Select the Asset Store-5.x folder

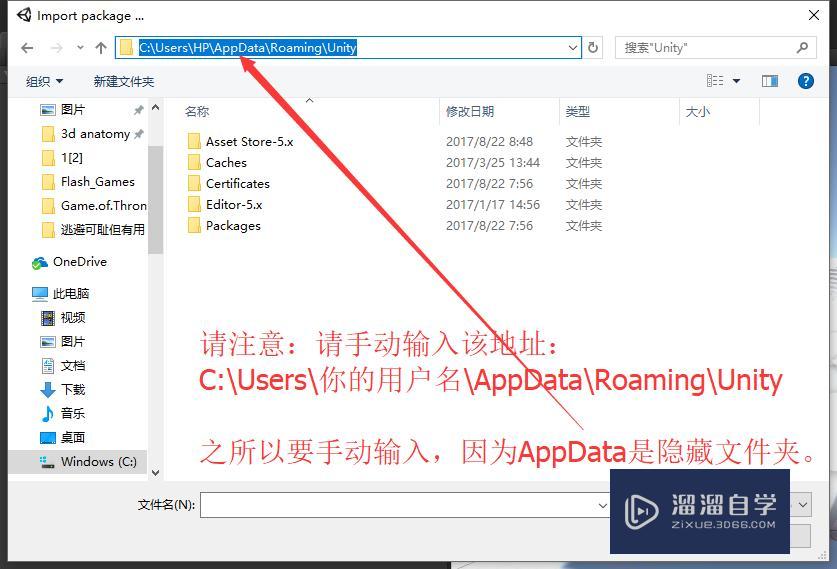pos(240,141)
